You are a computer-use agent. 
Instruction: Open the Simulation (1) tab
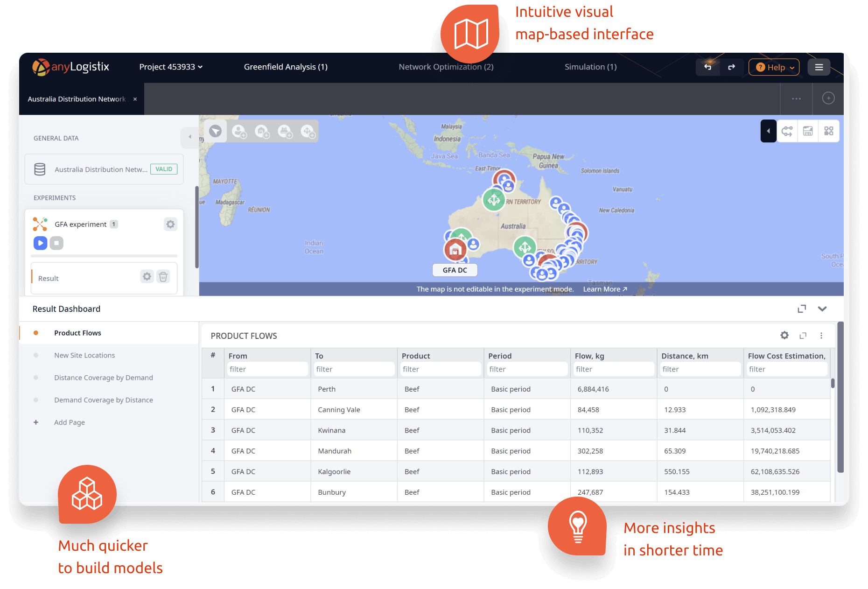(590, 67)
